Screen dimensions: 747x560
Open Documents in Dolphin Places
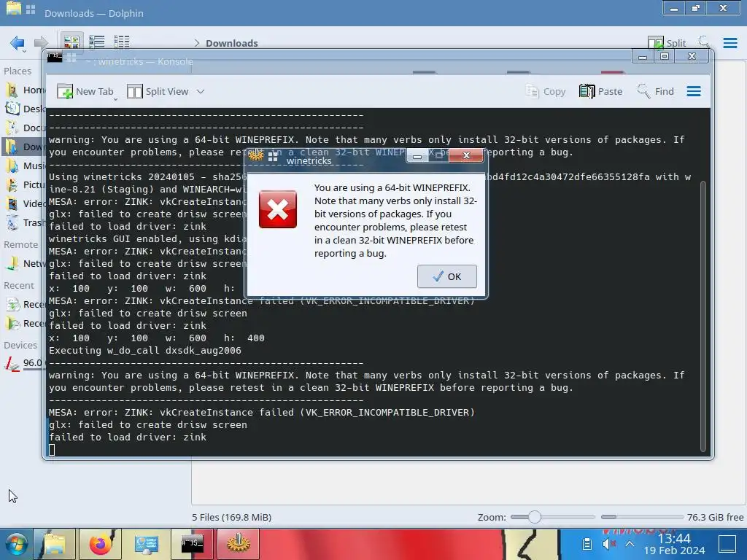tap(24, 128)
